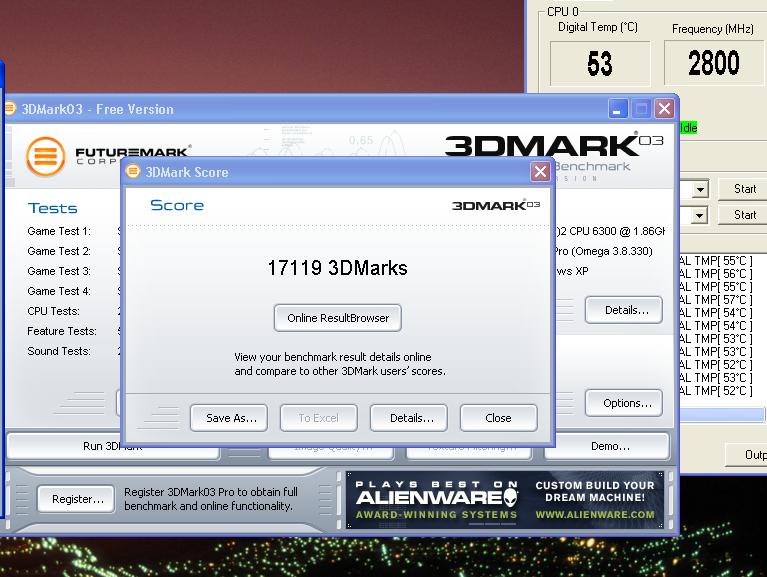Select the Feature Tests label
The width and height of the screenshot is (767, 577).
click(62, 331)
